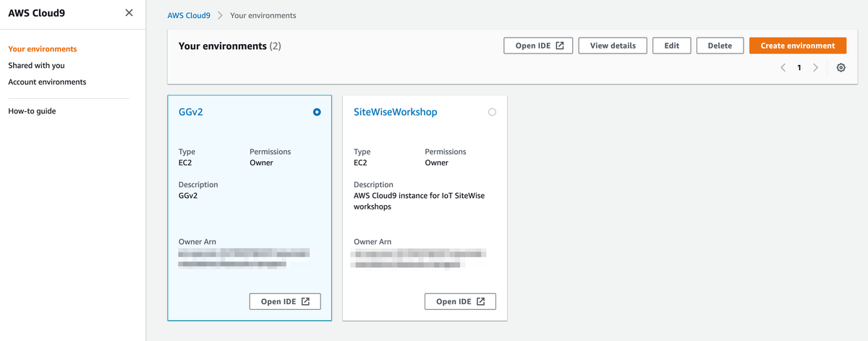This screenshot has height=341, width=868.
Task: Click Open IDE on SiteWiseWorkshop card
Action: (460, 301)
